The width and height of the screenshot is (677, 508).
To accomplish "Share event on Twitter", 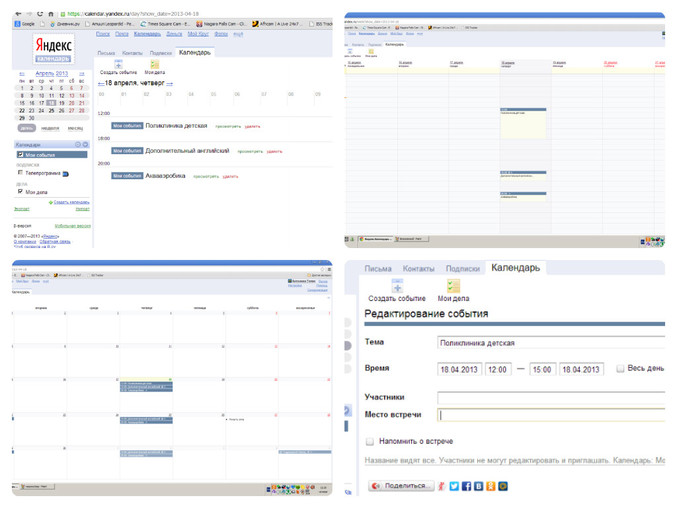I will click(x=454, y=486).
